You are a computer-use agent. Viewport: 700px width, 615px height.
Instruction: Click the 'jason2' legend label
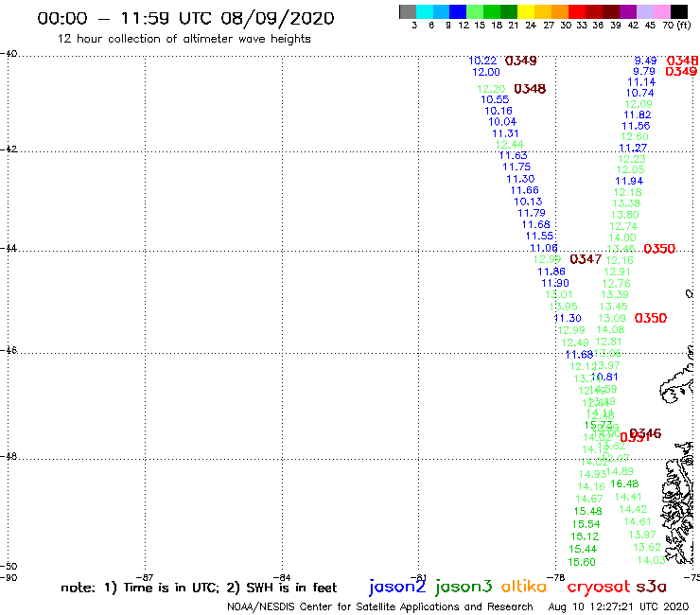[397, 587]
